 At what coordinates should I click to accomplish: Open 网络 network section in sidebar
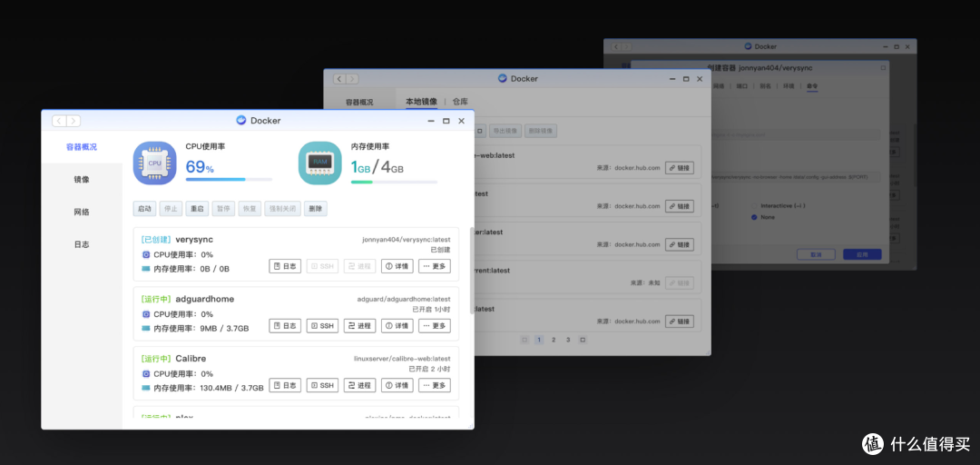(x=82, y=212)
